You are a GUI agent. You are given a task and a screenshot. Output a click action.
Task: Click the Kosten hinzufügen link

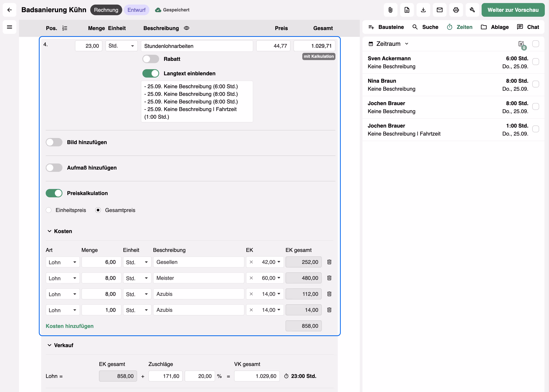70,326
